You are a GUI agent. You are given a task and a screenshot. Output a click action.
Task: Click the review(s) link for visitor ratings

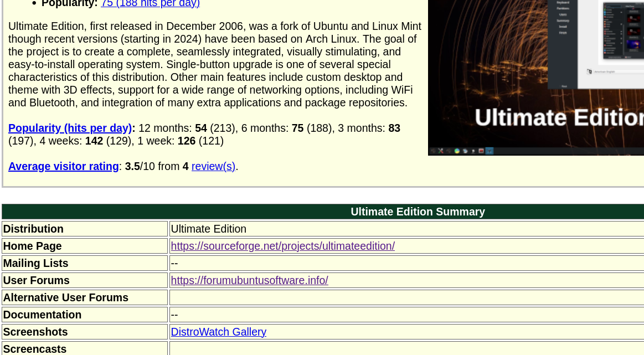(x=214, y=166)
